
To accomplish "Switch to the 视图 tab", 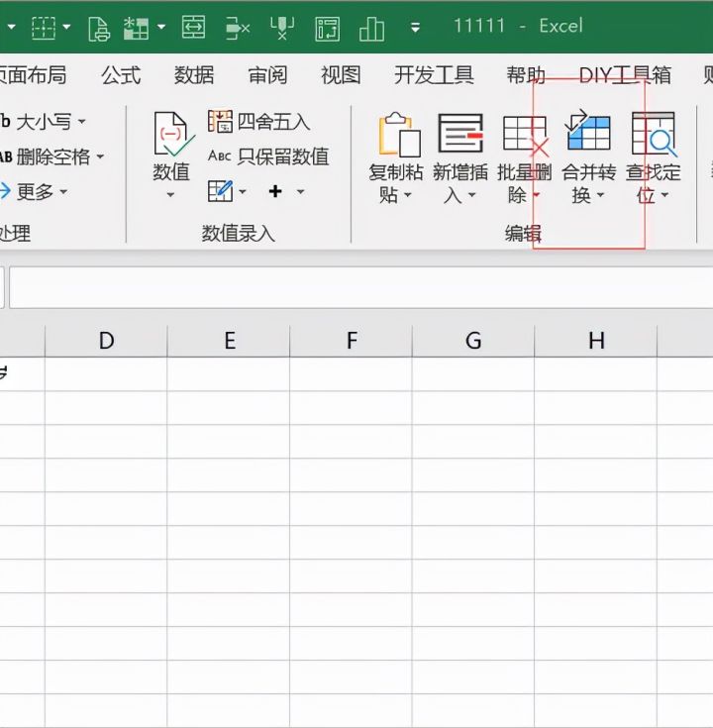I will coord(341,74).
